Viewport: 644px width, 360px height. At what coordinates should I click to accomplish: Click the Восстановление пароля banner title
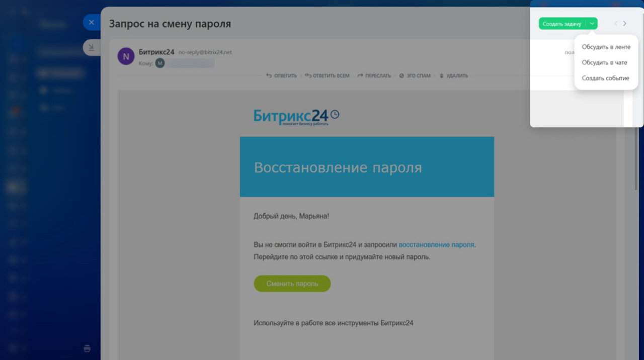tap(338, 167)
